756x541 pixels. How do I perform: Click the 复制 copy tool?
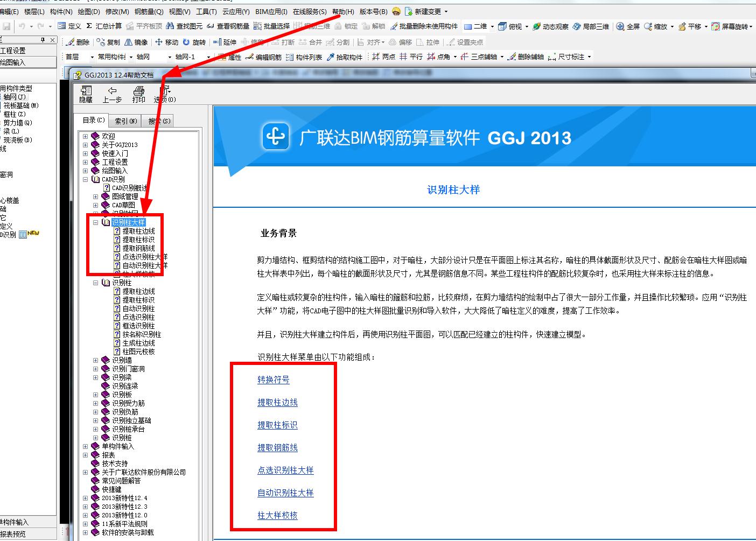[109, 42]
